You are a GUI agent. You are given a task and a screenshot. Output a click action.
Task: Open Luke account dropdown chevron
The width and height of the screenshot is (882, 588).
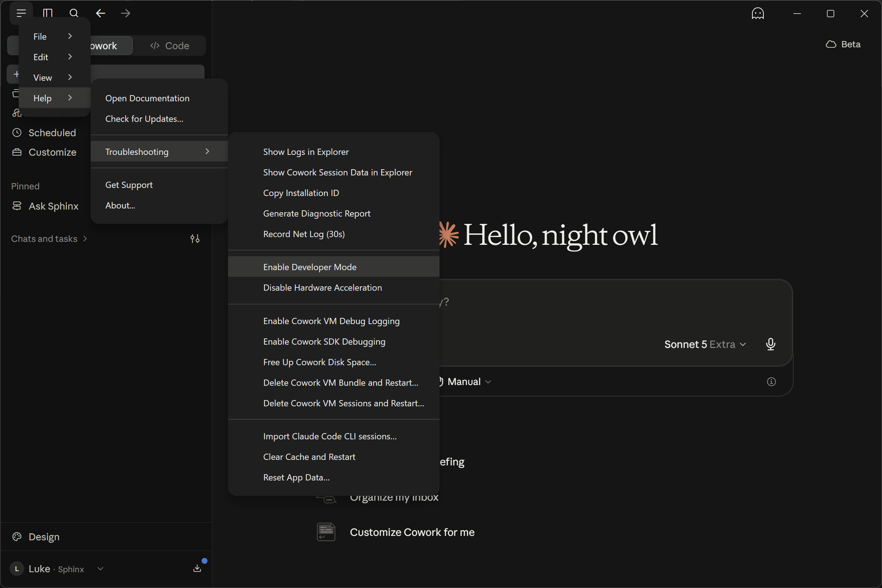coord(101,569)
